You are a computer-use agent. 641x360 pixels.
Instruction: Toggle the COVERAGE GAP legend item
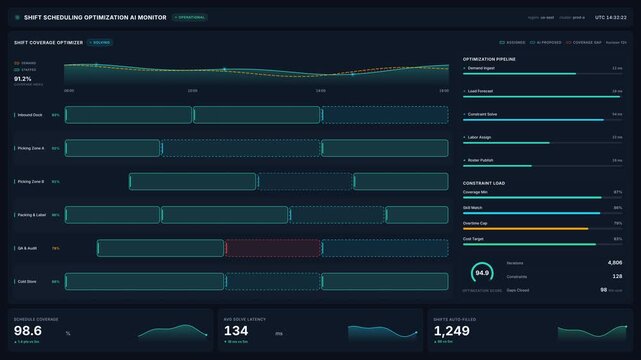pyautogui.click(x=584, y=42)
